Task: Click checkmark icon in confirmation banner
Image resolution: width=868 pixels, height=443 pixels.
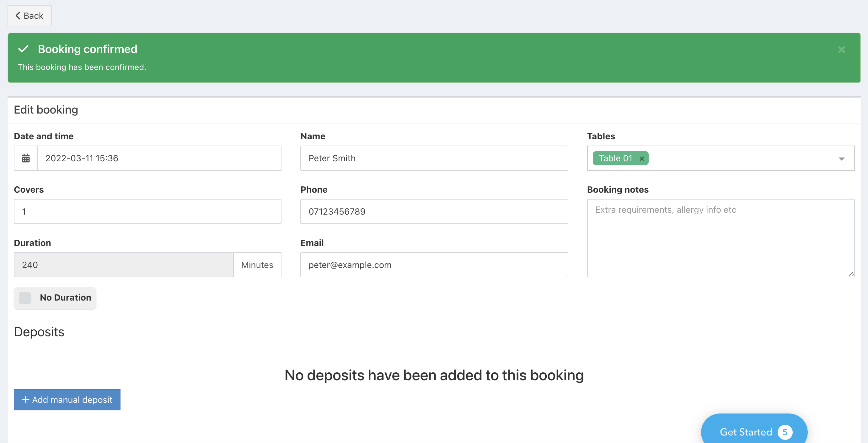Action: (x=23, y=49)
